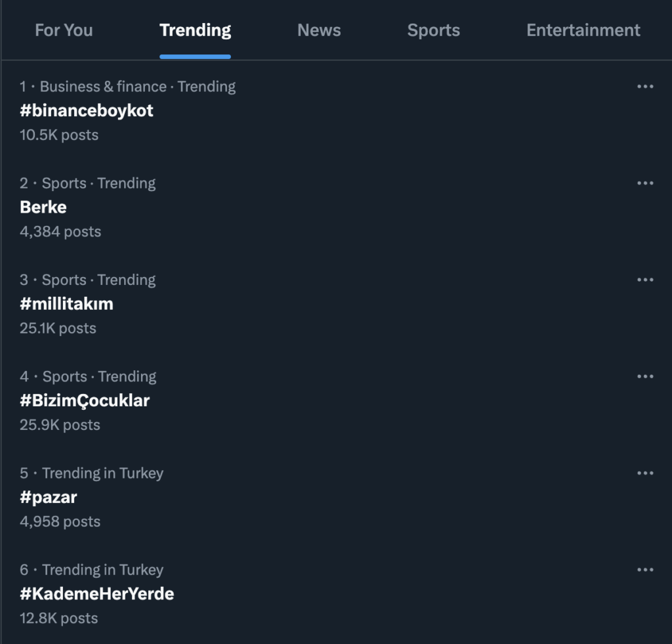Go to the Sports tab
This screenshot has height=644, width=672.
[x=433, y=30]
